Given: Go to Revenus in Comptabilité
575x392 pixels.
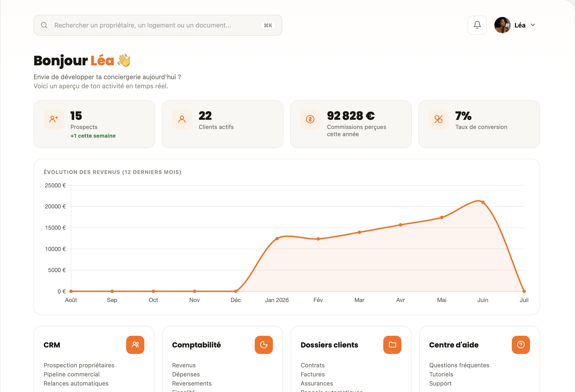Looking at the screenshot, I should [184, 365].
